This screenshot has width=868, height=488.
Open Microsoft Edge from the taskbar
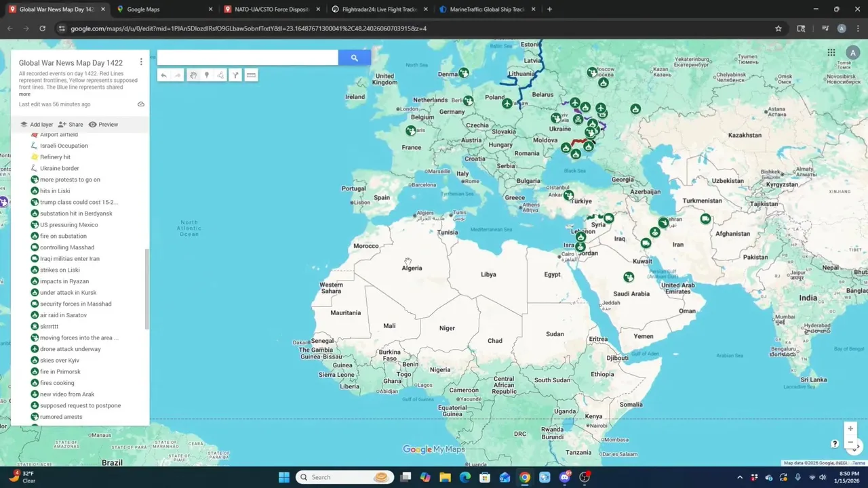click(465, 477)
